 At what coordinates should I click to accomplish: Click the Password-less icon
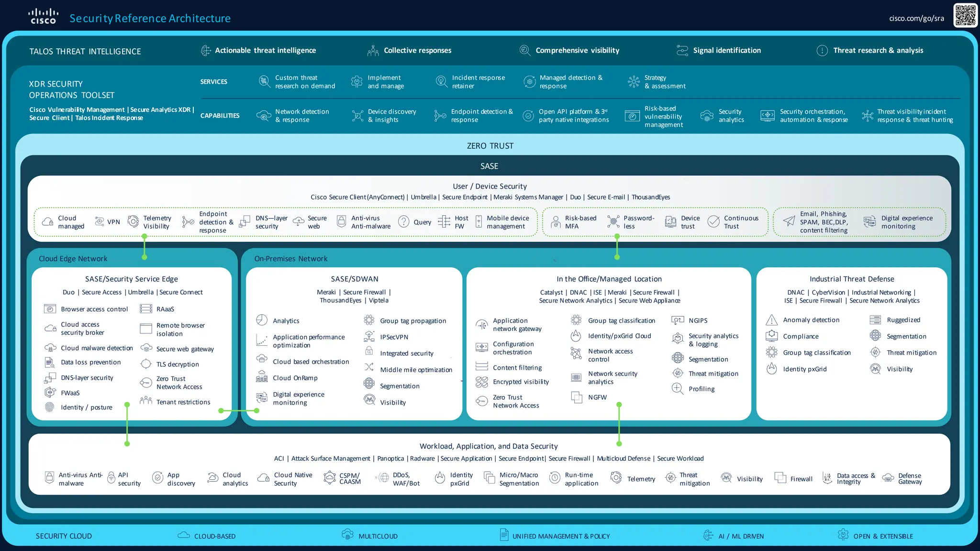[613, 221]
